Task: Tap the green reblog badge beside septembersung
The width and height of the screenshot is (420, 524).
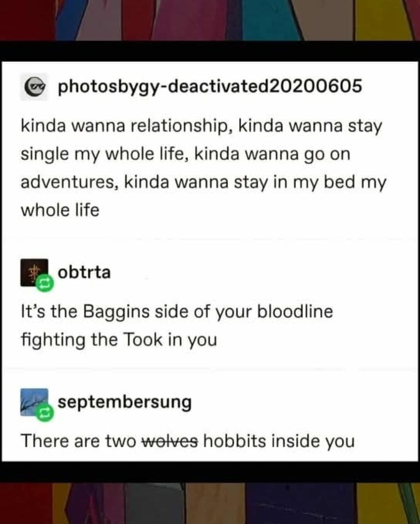Action: [x=45, y=413]
